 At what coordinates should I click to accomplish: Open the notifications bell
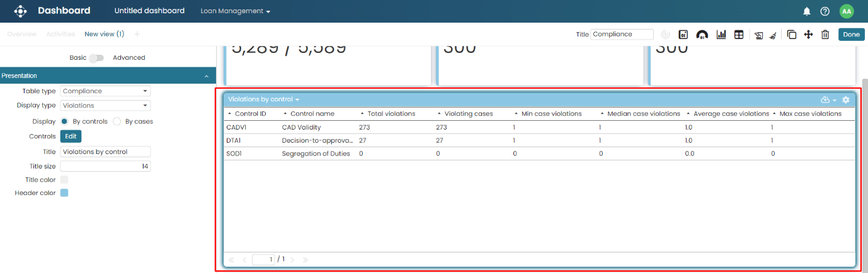click(806, 11)
